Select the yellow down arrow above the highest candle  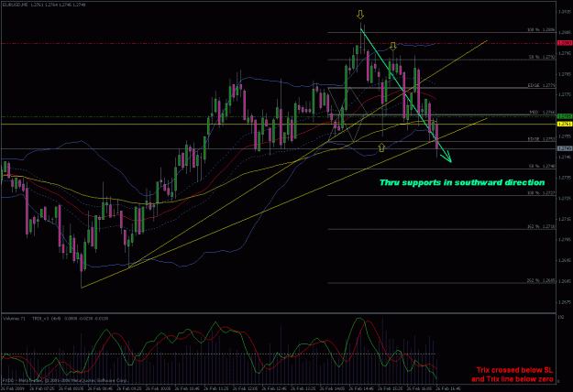tap(360, 15)
